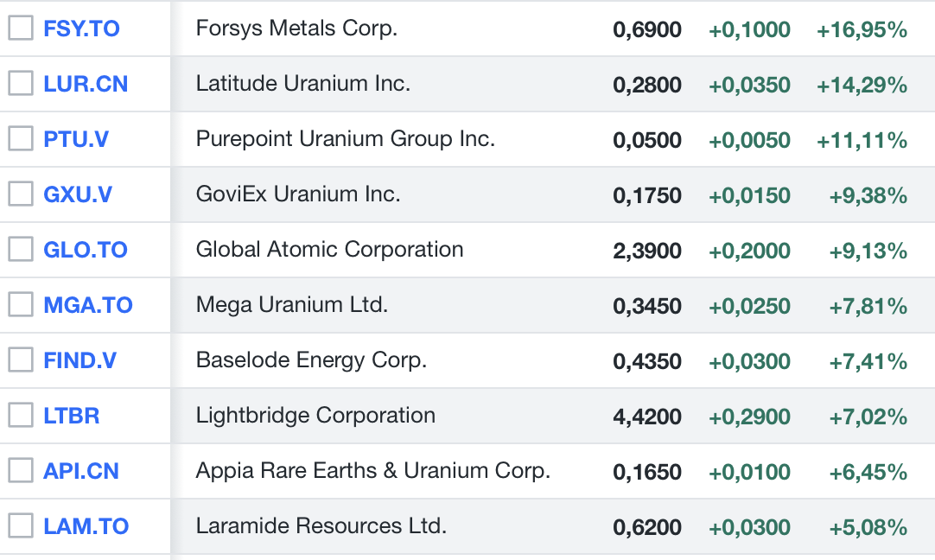The height and width of the screenshot is (560, 935).
Task: Select the PTU.V row checkbox
Action: pyautogui.click(x=20, y=139)
